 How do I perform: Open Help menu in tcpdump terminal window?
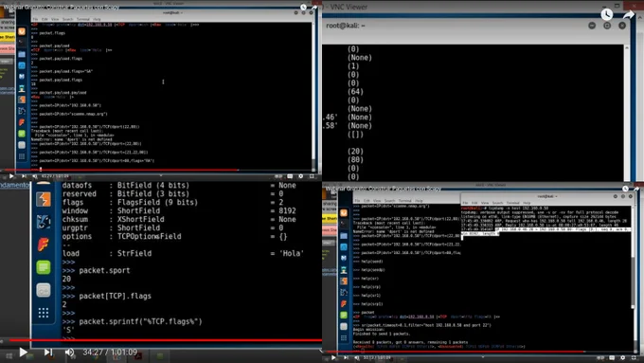[527, 203]
